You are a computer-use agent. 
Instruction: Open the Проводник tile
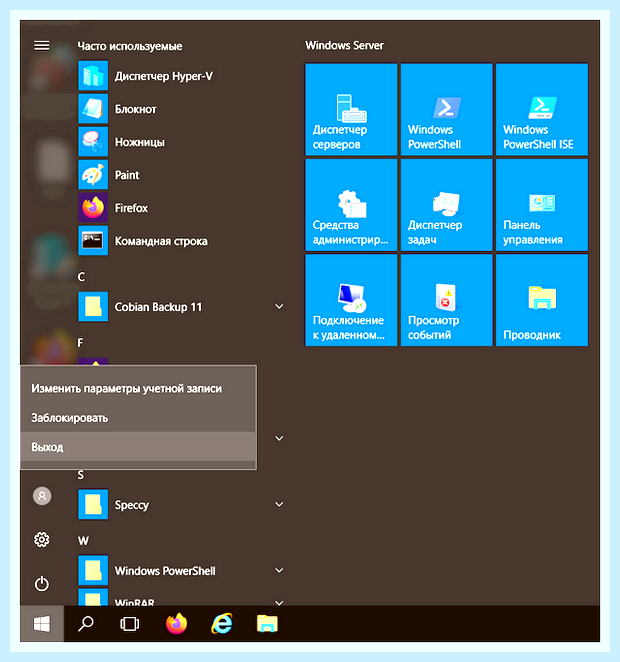[x=542, y=300]
